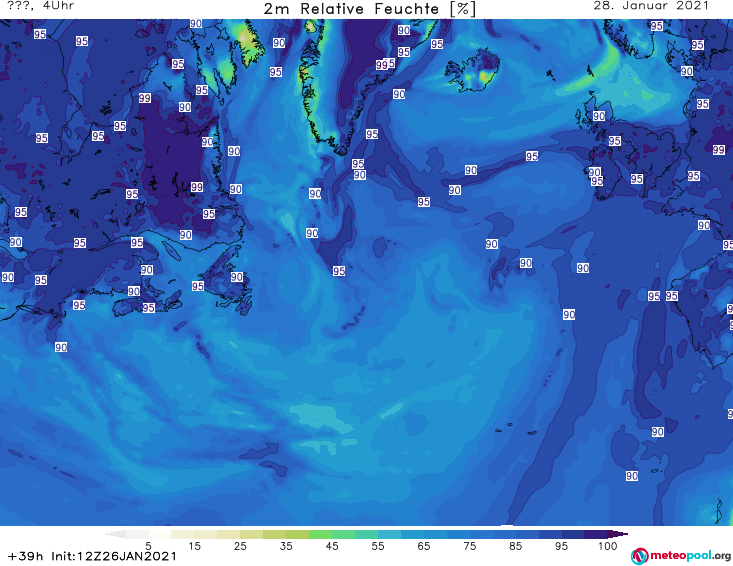This screenshot has width=733, height=566.
Task: Click the meteopool.org logo link
Action: pos(681,556)
